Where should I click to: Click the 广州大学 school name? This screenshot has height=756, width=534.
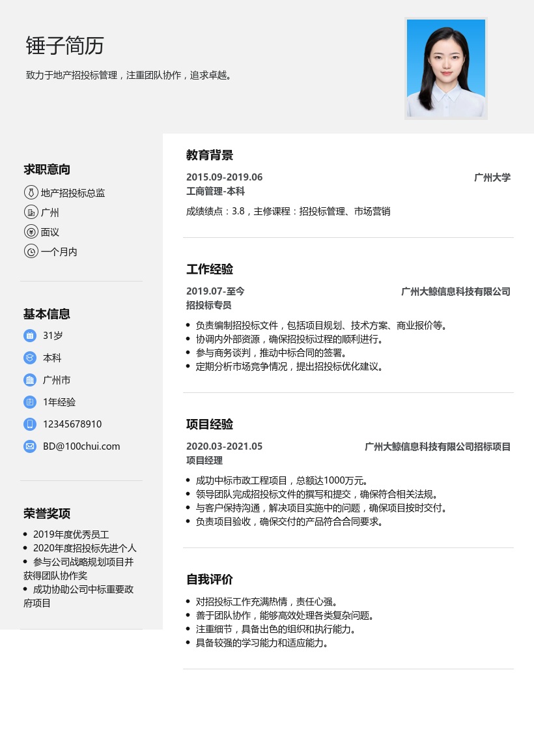click(x=492, y=177)
